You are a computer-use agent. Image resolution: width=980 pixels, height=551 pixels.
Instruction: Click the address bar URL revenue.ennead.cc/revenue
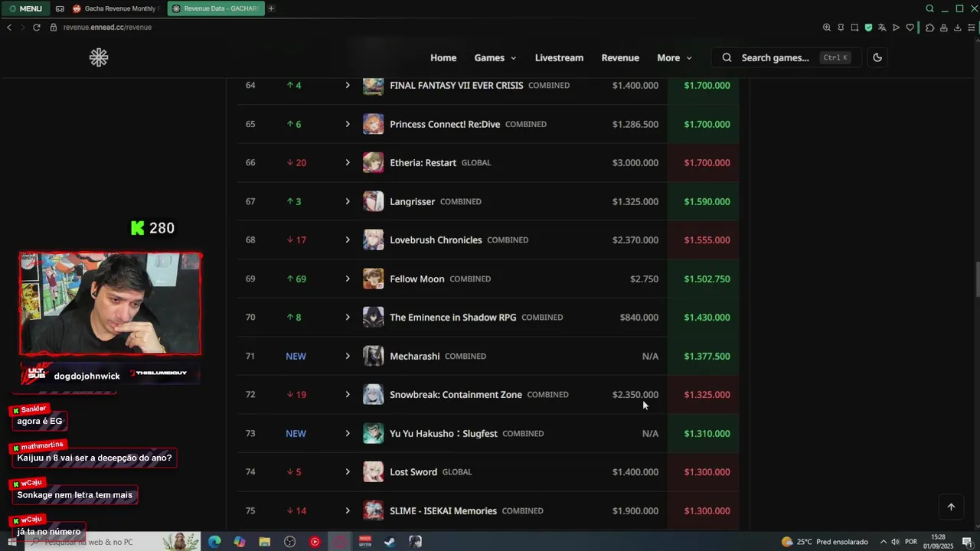tap(107, 27)
